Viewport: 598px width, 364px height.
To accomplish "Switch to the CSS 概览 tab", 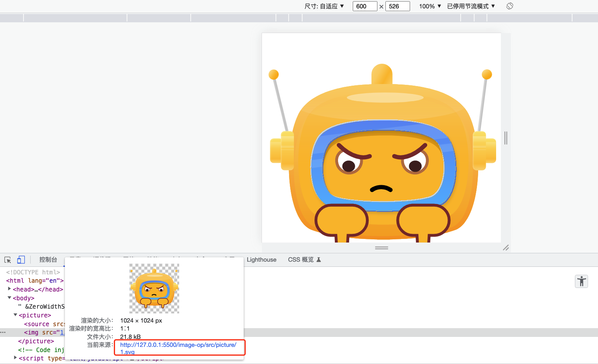I will tap(301, 260).
